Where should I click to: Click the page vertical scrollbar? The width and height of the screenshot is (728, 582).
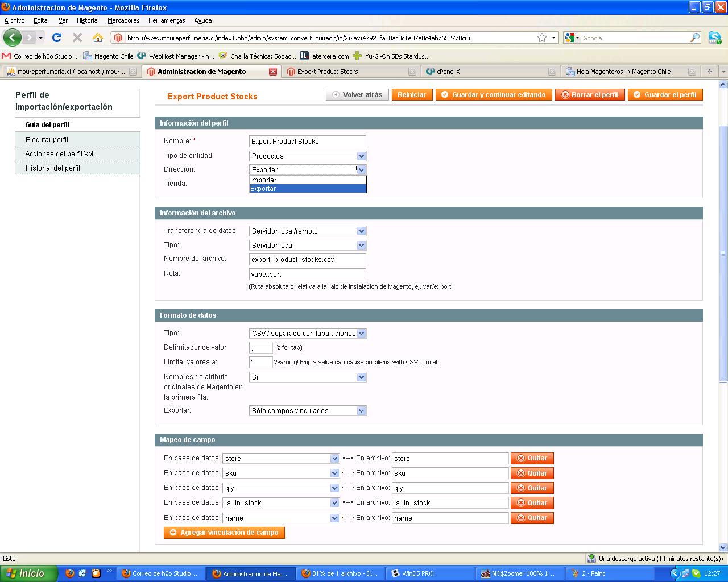[x=723, y=253]
